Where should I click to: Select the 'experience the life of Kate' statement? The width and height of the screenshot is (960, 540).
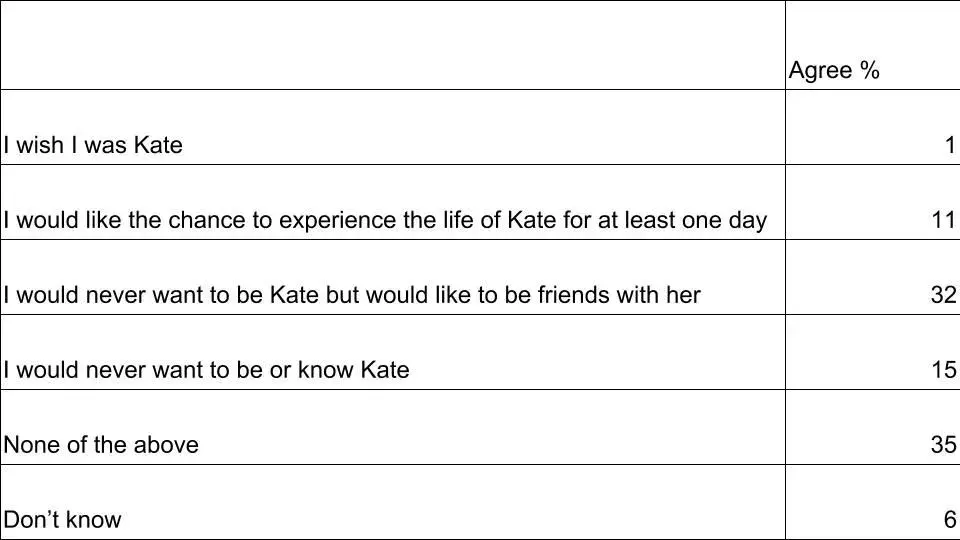pyautogui.click(x=385, y=220)
